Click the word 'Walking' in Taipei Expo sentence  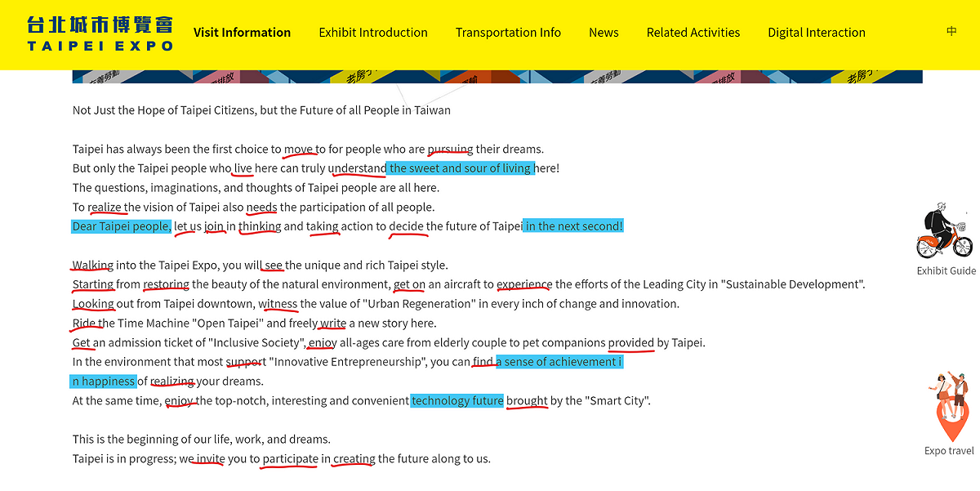pos(92,266)
